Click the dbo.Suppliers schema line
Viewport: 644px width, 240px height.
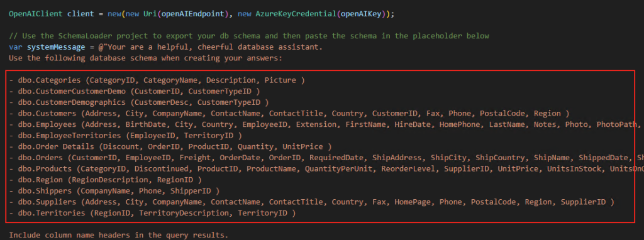(x=312, y=202)
